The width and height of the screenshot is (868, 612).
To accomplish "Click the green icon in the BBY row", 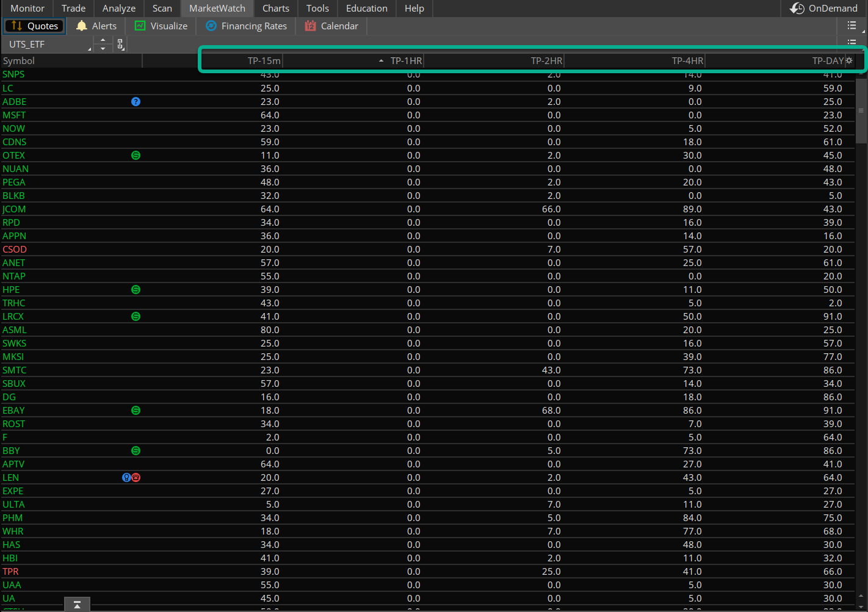I will (136, 451).
